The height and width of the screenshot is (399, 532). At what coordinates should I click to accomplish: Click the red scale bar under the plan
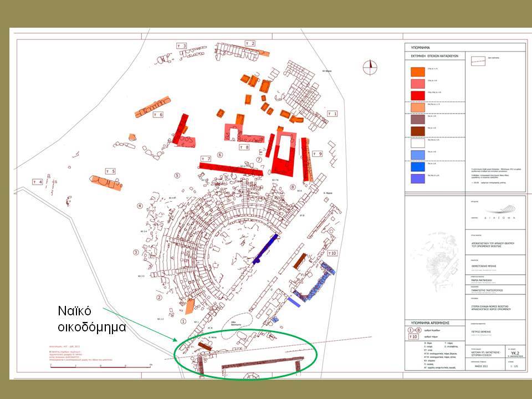pyautogui.click(x=100, y=366)
